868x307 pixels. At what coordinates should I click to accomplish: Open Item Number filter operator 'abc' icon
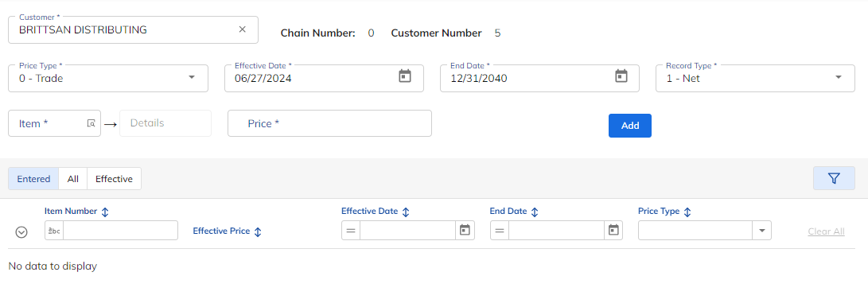pyautogui.click(x=54, y=231)
